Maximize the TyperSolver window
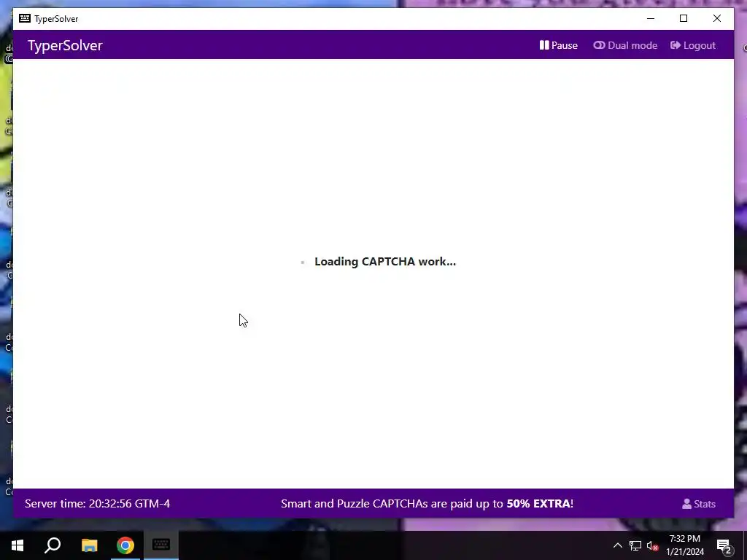This screenshot has width=747, height=560. click(684, 18)
